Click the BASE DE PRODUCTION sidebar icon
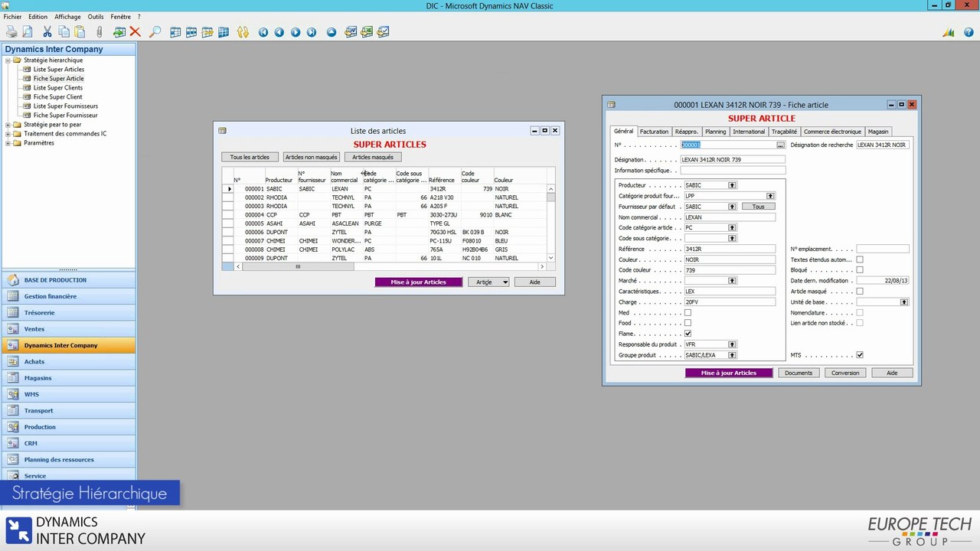Screen dimensions: 980x551 pos(12,280)
